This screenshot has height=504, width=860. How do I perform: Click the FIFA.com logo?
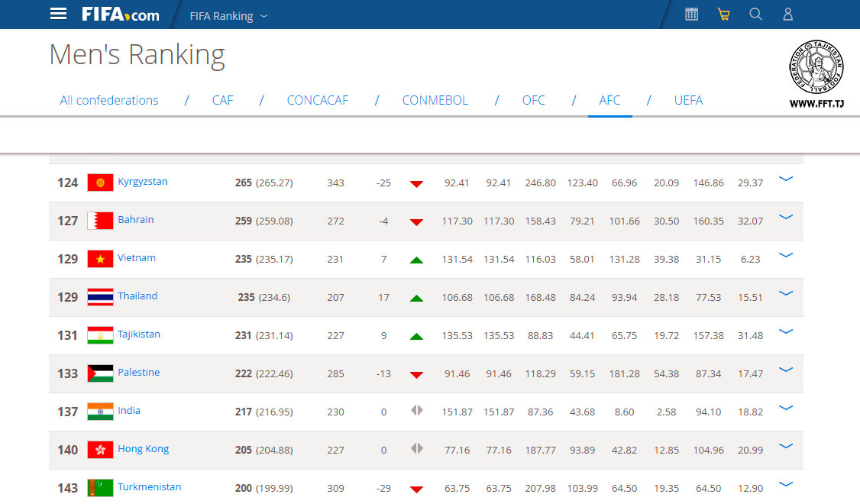[121, 15]
